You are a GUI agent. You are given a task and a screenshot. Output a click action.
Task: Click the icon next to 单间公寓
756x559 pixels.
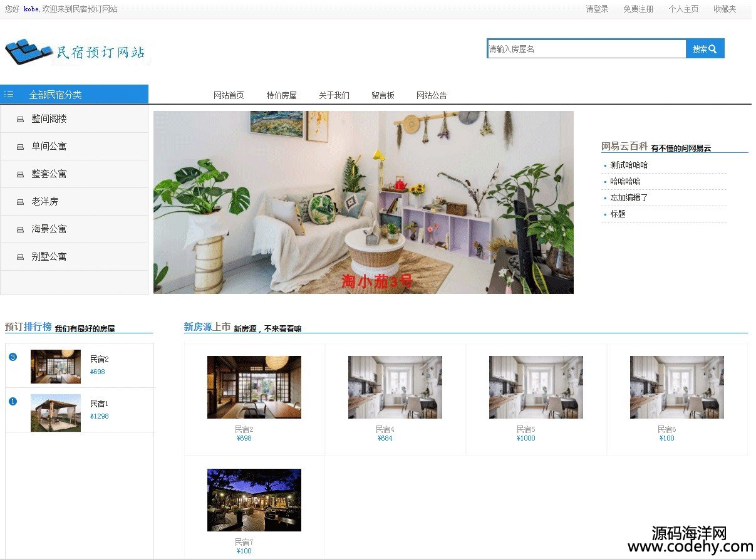pyautogui.click(x=20, y=147)
